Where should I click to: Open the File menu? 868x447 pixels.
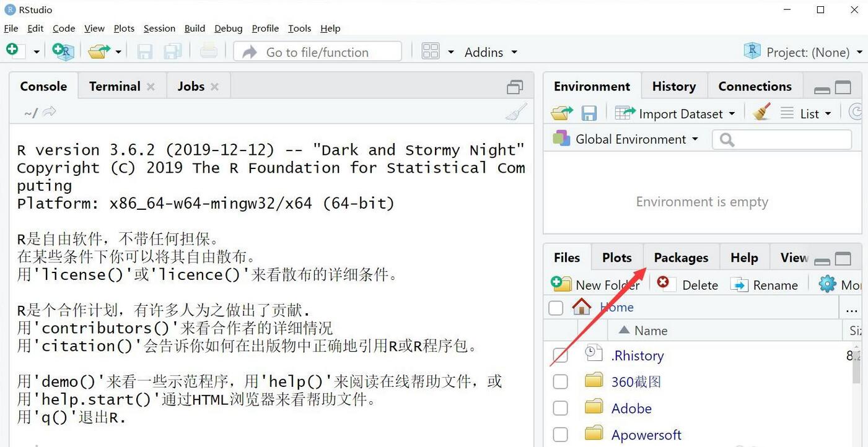click(x=11, y=28)
